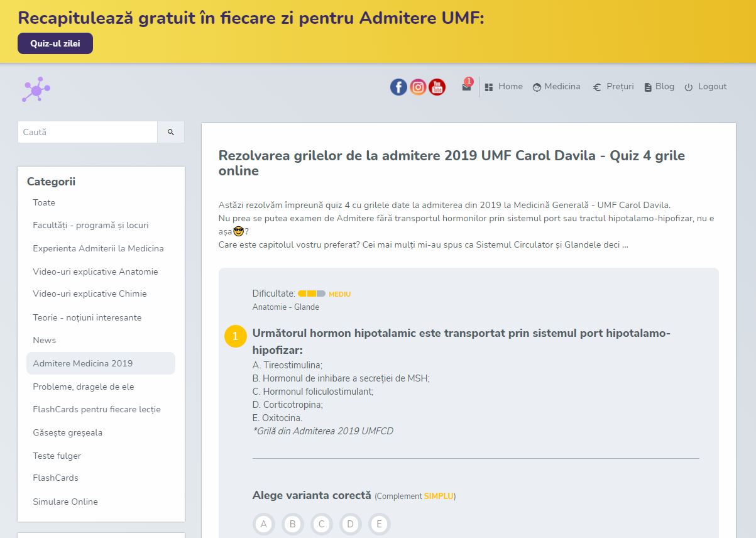Open the YouTube channel icon
Viewport: 756px width, 538px height.
pos(437,87)
